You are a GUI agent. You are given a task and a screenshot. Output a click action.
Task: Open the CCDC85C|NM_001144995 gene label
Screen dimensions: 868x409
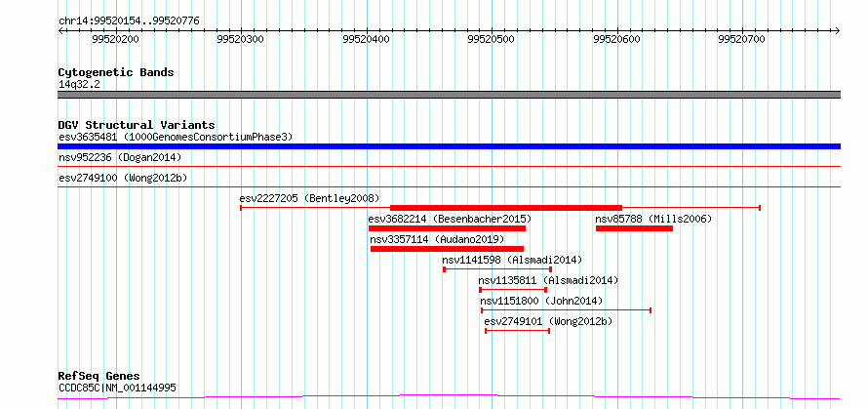point(117,388)
